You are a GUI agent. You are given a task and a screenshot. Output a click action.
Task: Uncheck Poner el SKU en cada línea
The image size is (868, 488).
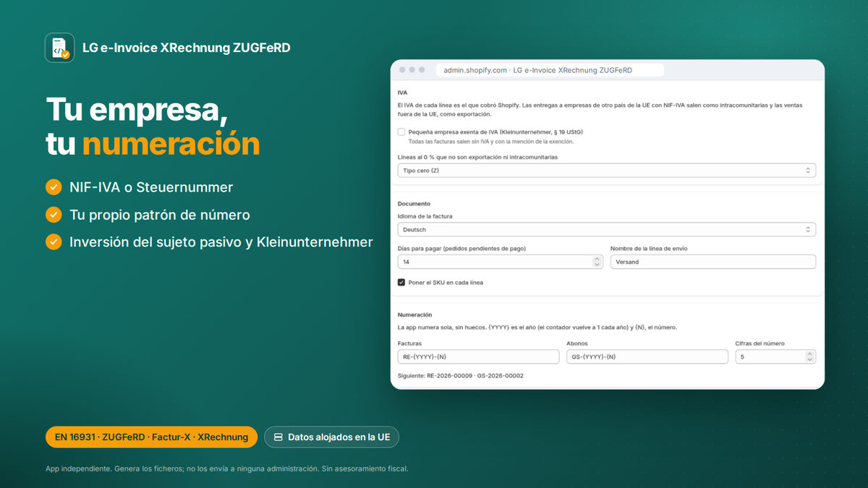tap(401, 283)
